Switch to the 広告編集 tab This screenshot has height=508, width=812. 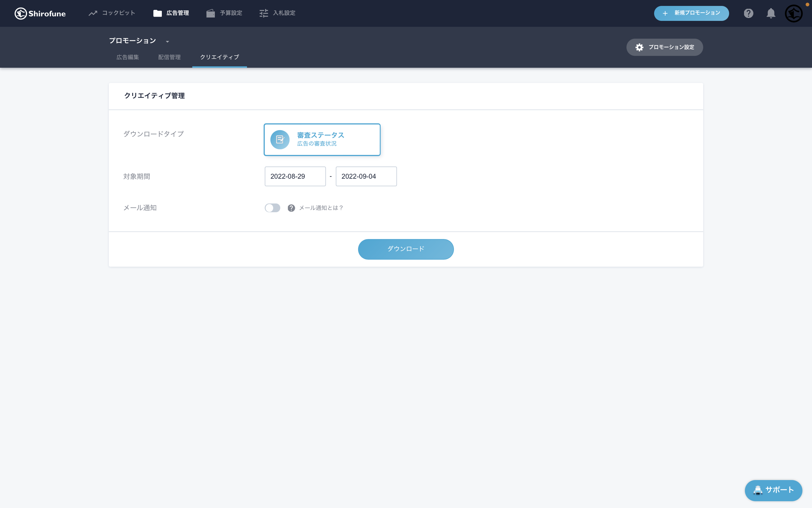(x=127, y=57)
